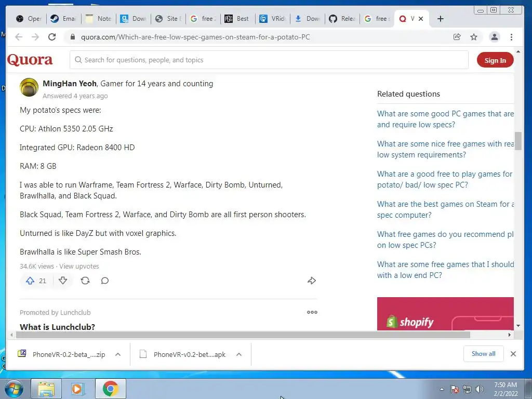532x399 pixels.
Task: Click the horizontal scrollbar thumb
Action: [243, 335]
